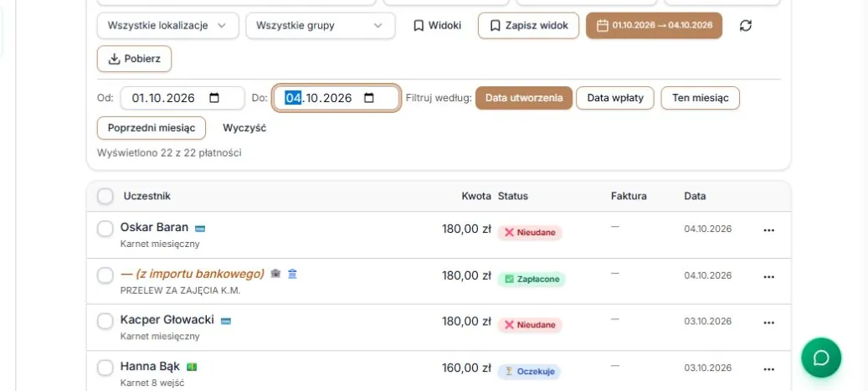Click the card icon next to Oskar Baran
The image size is (868, 391).
pos(200,229)
